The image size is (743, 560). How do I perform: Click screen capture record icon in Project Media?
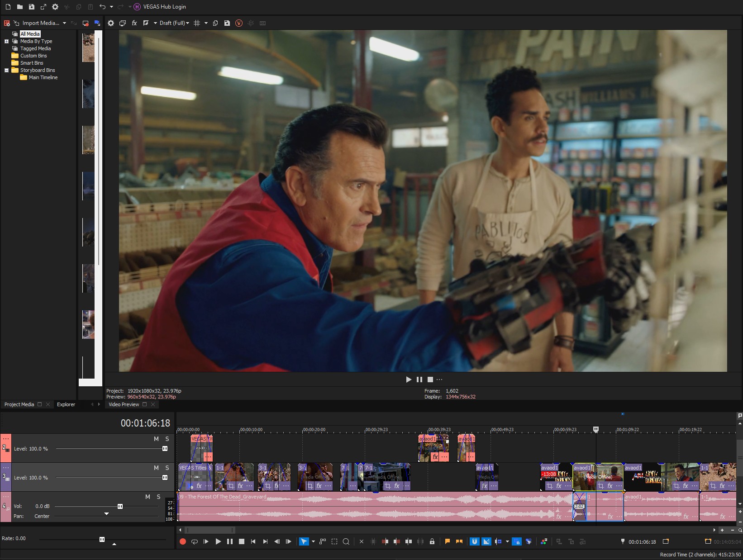[85, 23]
